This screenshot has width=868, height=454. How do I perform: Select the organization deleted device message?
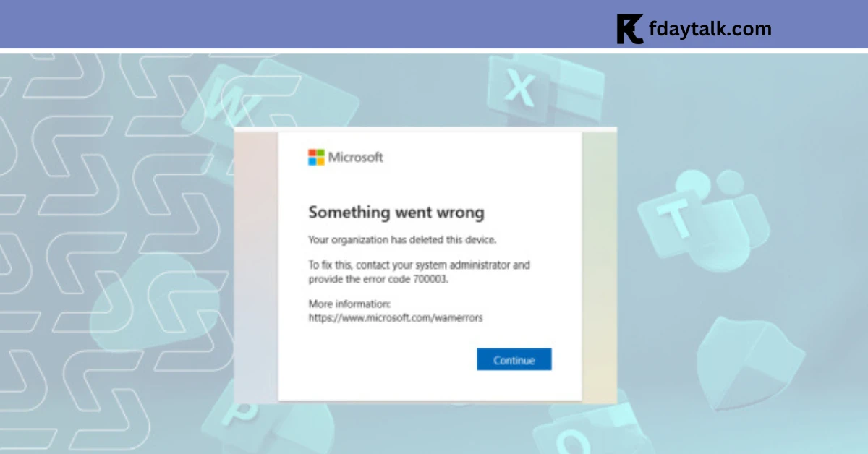(x=403, y=239)
